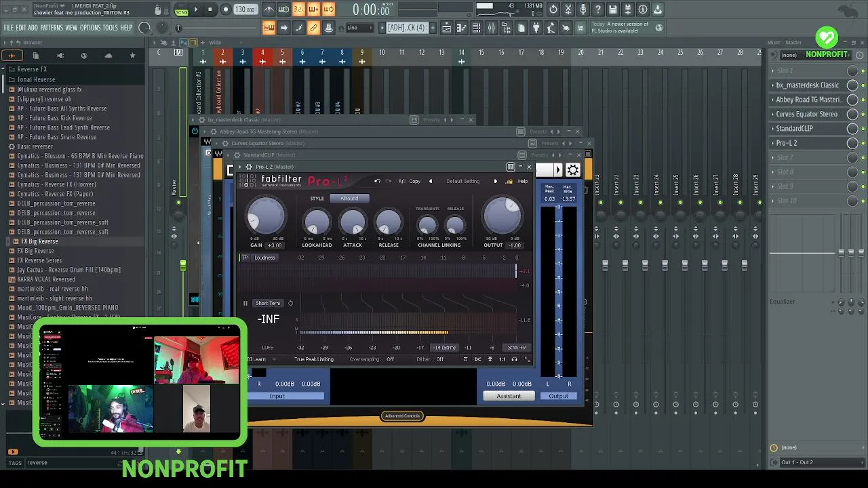Screen dimensions: 868x488
Task: Click Copy in Pro-L 2 header
Action: pyautogui.click(x=414, y=181)
